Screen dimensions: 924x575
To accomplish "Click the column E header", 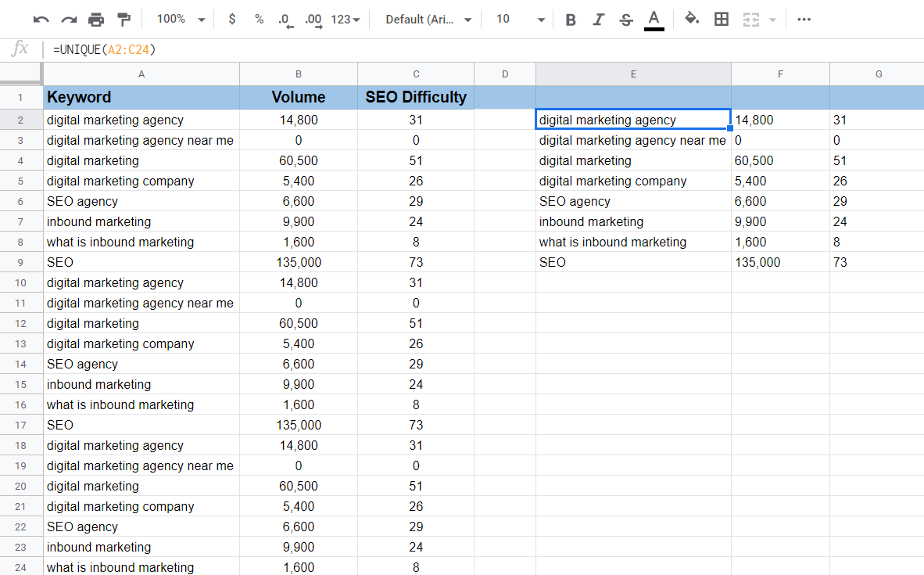I will point(633,74).
